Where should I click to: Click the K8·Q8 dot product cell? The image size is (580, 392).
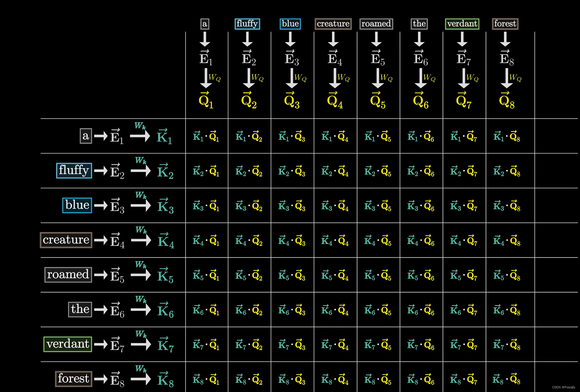coord(507,379)
